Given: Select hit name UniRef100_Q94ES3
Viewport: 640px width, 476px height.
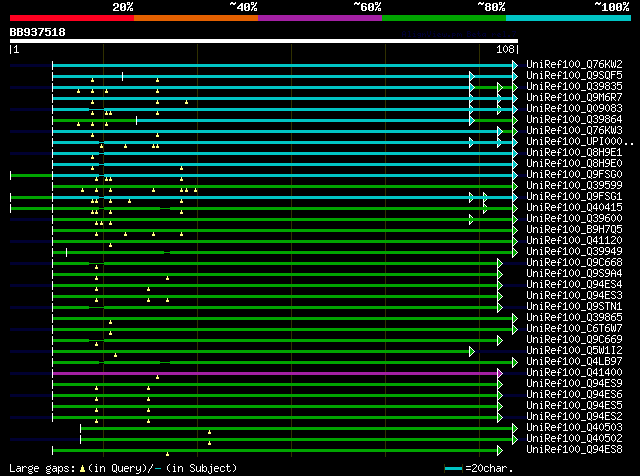Looking at the screenshot, I should click(x=574, y=296).
